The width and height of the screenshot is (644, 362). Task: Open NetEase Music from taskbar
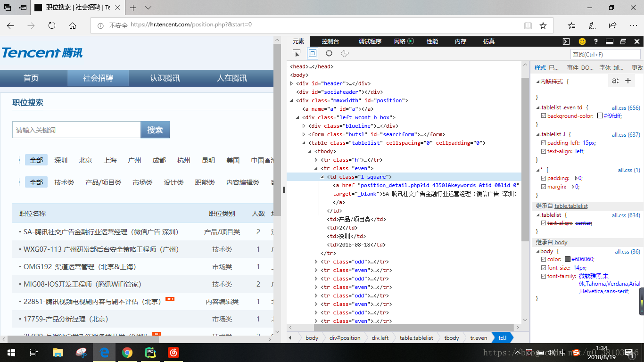point(173,352)
